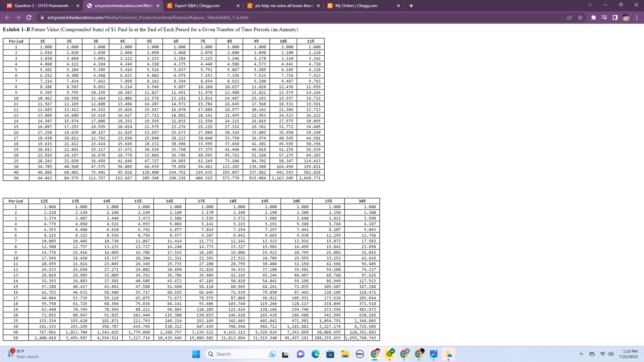This screenshot has height=362, width=644.
Task: Select value 280,255.693 in 25% column
Action: pos(328,338)
